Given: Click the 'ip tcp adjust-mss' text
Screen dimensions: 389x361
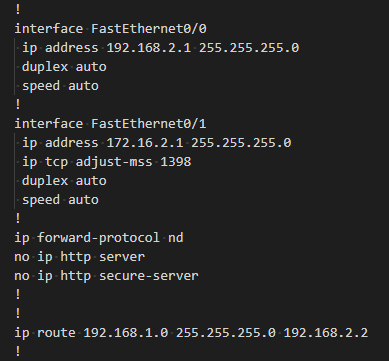Looking at the screenshot, I should 87,162.
